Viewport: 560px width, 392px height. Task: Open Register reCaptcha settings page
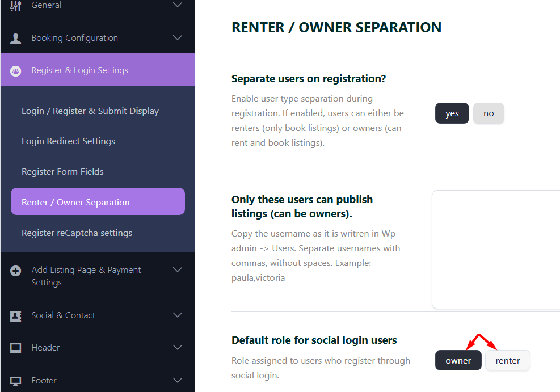[x=77, y=233]
